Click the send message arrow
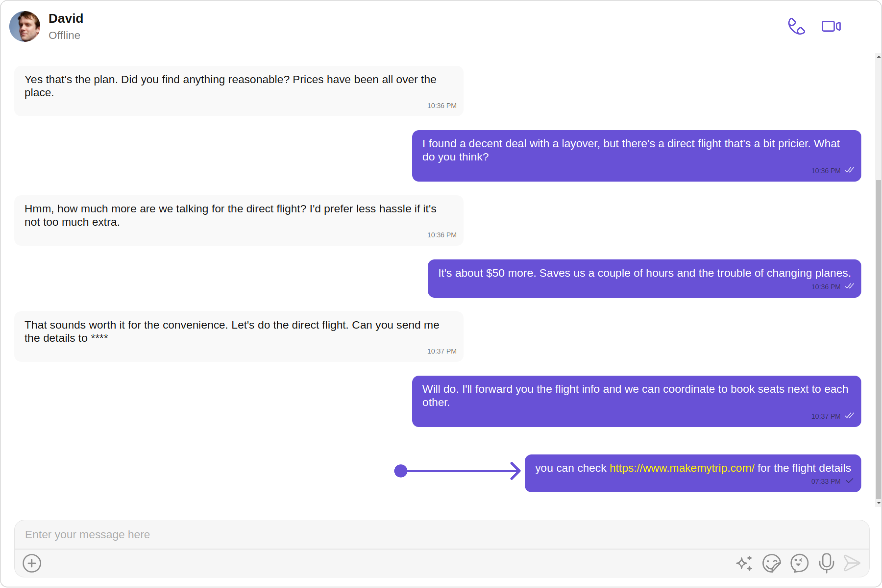The image size is (882, 588). [x=852, y=563]
